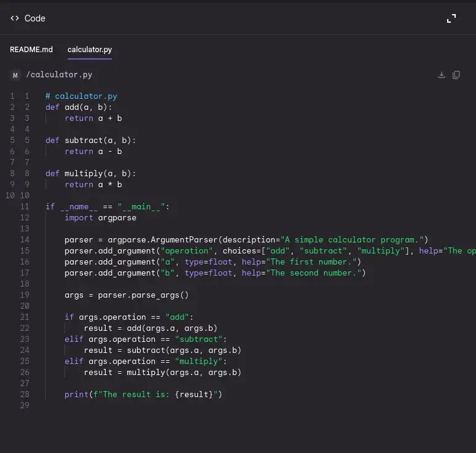This screenshot has width=476, height=453.
Task: Click the Code brackets icon
Action: click(15, 18)
